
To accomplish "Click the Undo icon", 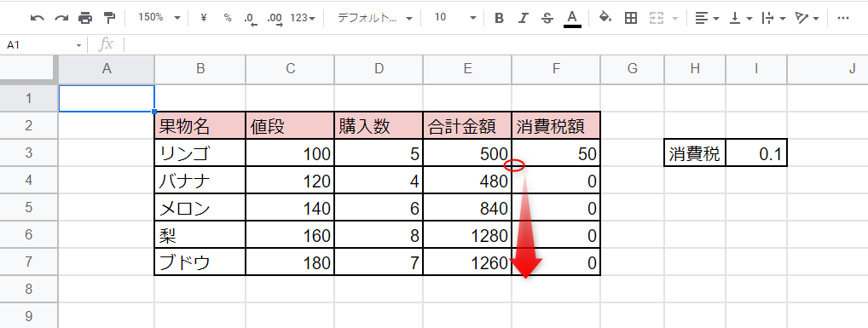I will click(x=37, y=18).
